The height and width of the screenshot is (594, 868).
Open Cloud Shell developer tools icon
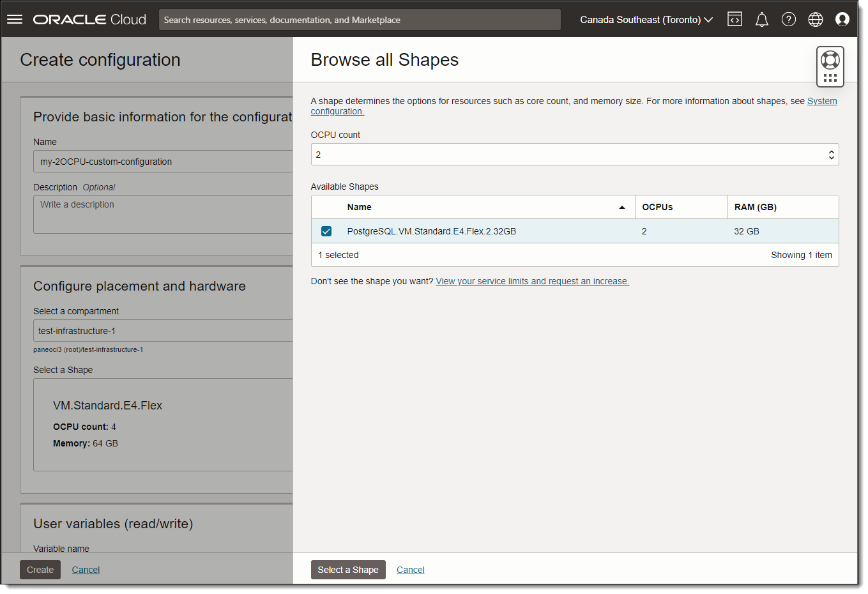[x=735, y=20]
